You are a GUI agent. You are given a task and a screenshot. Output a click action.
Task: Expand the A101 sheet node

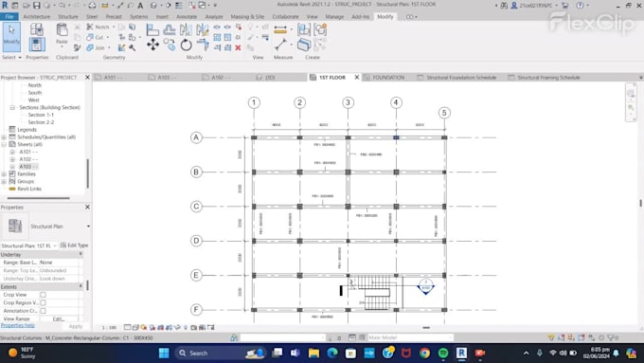[12, 152]
